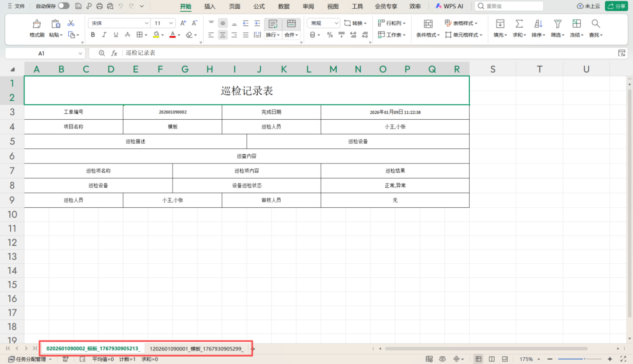
Task: Click the green 分享 share button
Action: coord(616,6)
